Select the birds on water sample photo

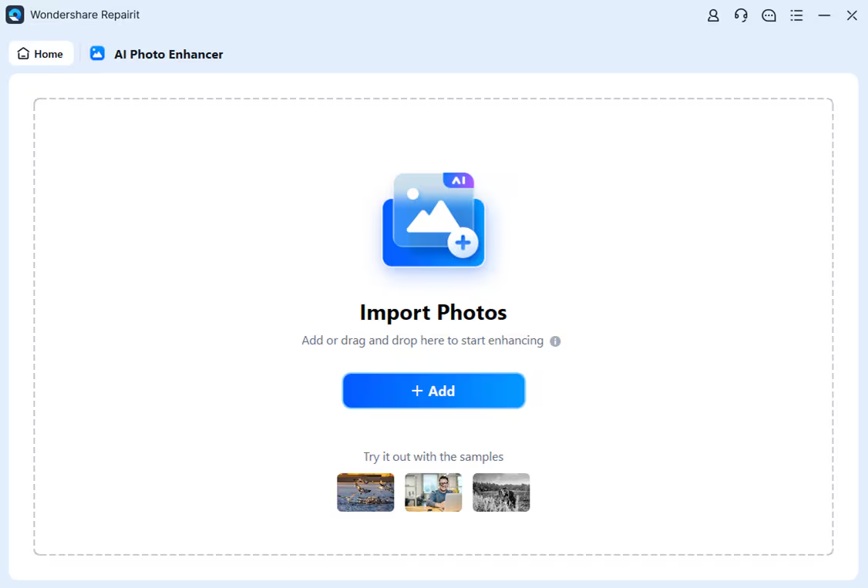(x=365, y=492)
